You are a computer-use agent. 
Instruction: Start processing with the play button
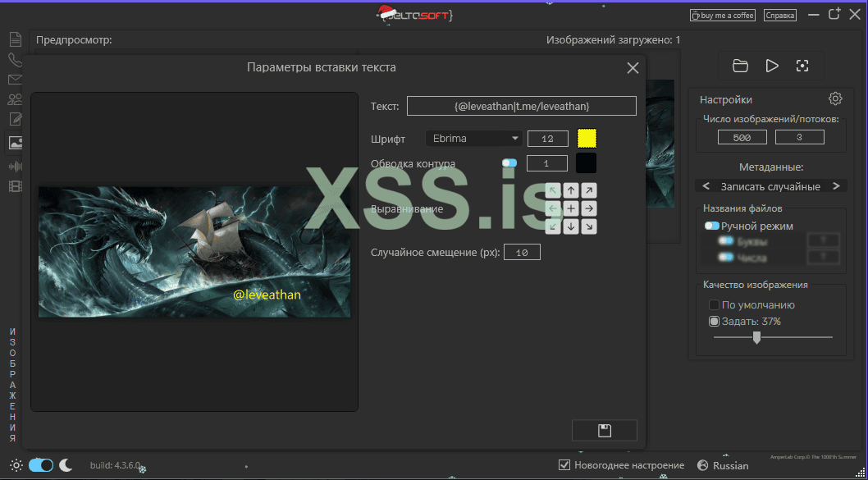[x=772, y=66]
